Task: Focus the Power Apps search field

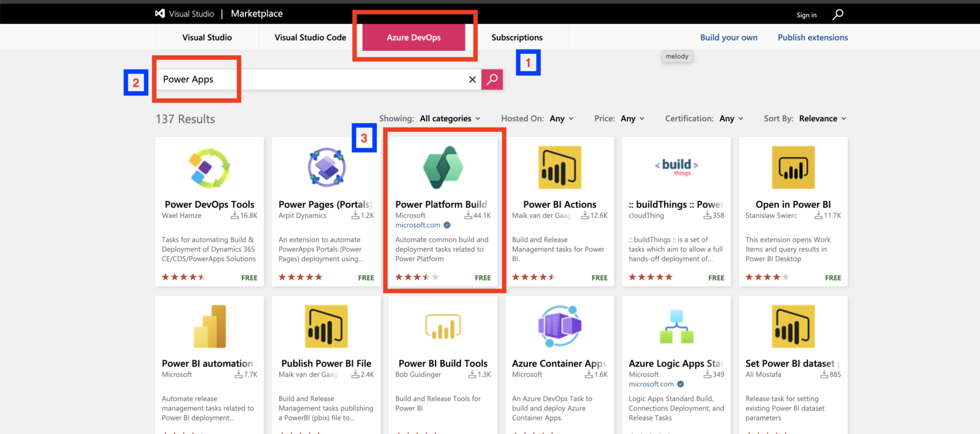Action: coord(312,79)
